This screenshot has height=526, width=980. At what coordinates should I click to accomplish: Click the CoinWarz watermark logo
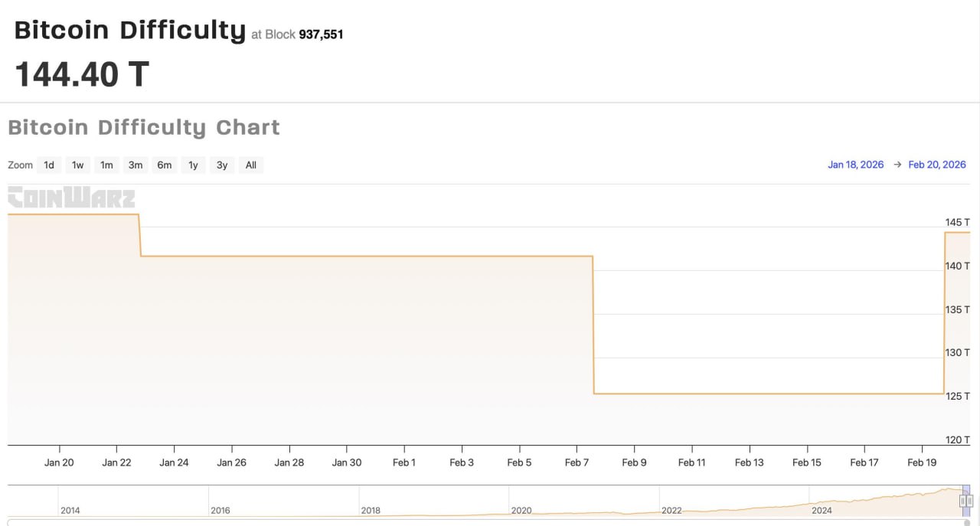pyautogui.click(x=71, y=198)
